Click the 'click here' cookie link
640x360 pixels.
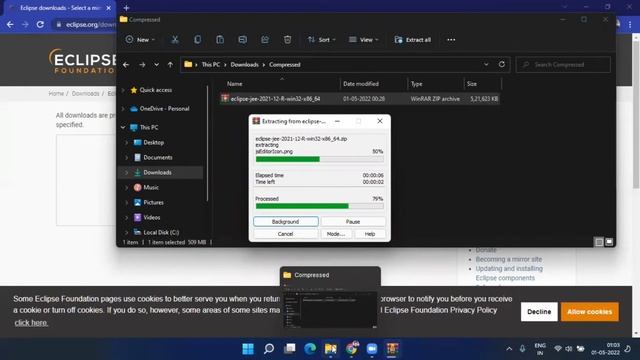click(31, 323)
